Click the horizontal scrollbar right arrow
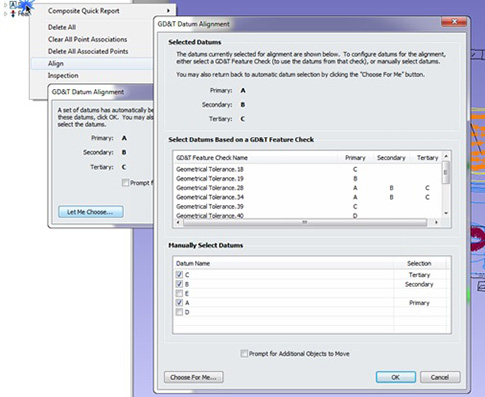The height and width of the screenshot is (397, 485). tap(436, 222)
